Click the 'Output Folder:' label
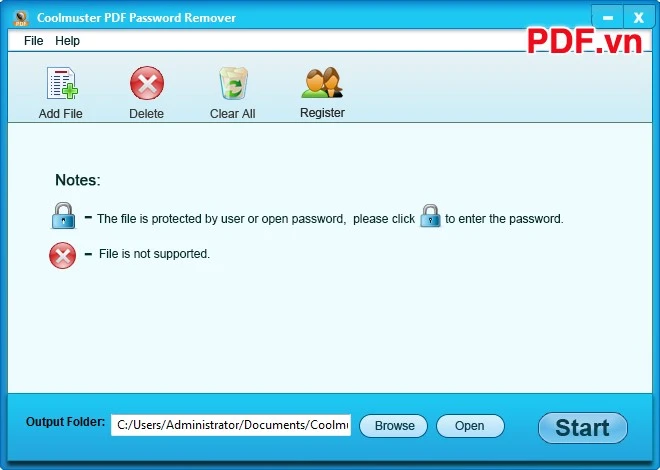This screenshot has height=470, width=660. (x=65, y=422)
